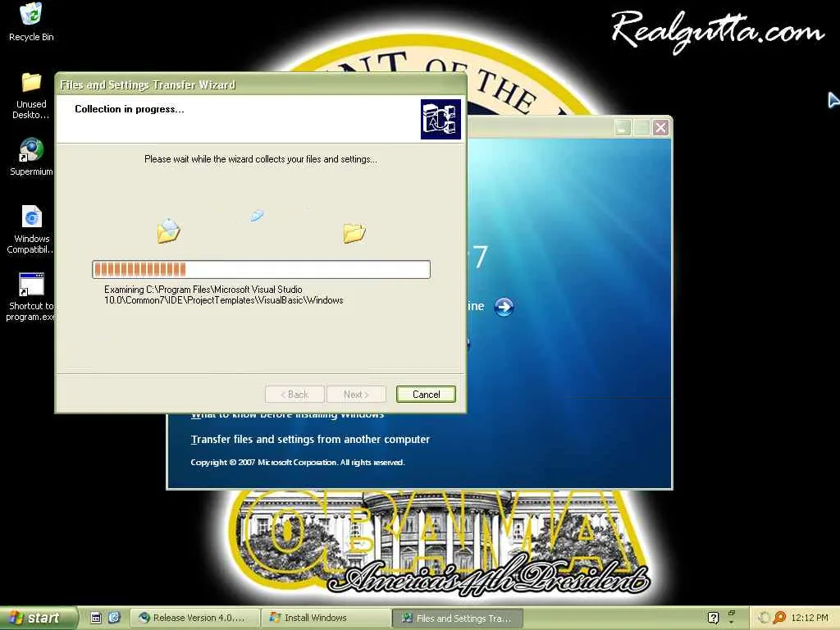
Task: Open the Start menu
Action: click(x=38, y=618)
